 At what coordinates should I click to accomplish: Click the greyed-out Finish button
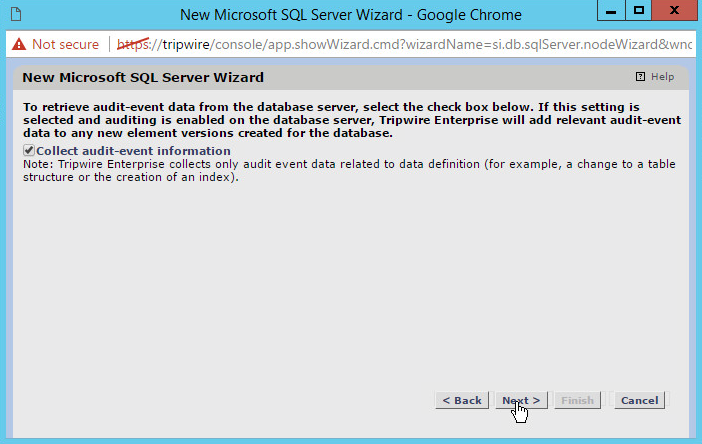[577, 400]
